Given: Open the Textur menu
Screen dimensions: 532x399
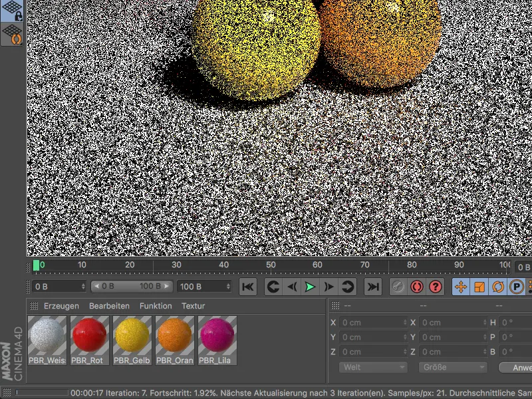Looking at the screenshot, I should tap(195, 306).
